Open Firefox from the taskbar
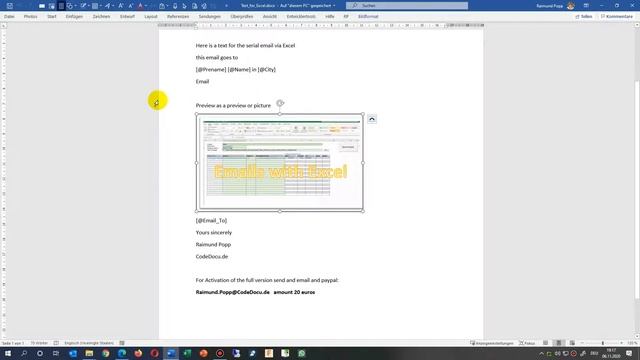The image size is (640, 360). point(138,353)
